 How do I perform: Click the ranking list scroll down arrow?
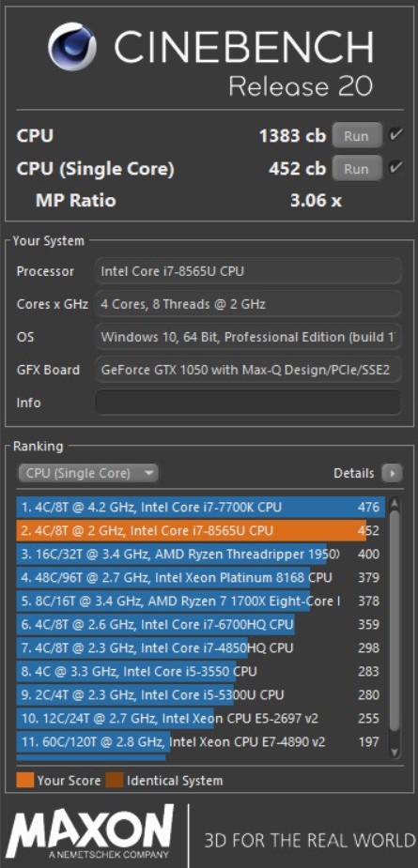[x=395, y=751]
